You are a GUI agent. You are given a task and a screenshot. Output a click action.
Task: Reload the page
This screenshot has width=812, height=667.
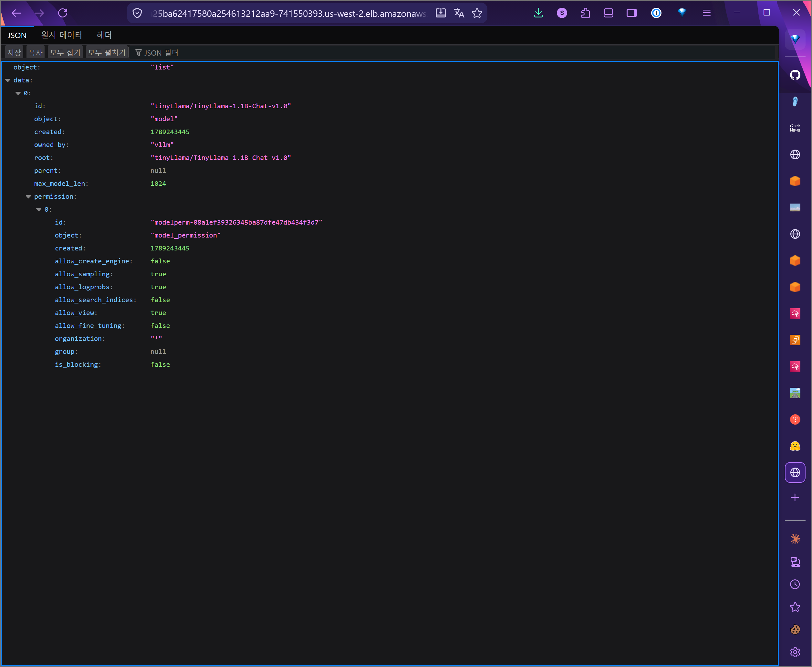(x=63, y=13)
